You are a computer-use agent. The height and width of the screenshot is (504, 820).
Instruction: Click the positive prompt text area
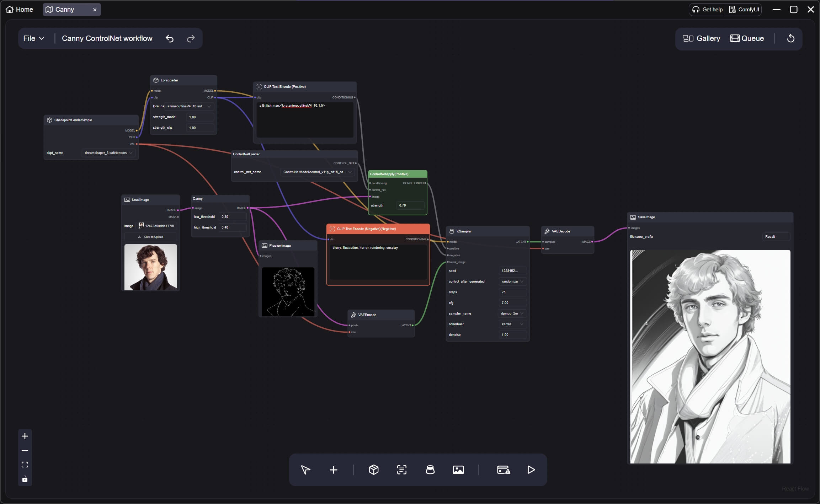point(305,120)
